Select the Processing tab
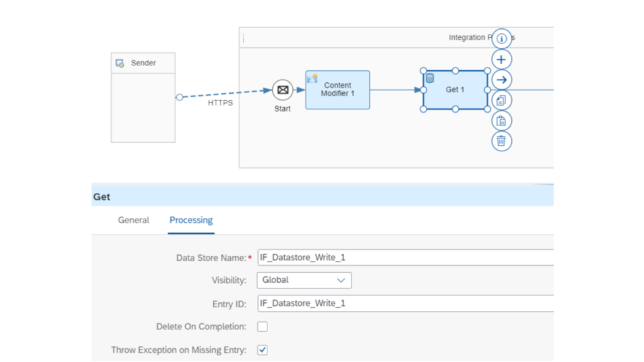 191,220
